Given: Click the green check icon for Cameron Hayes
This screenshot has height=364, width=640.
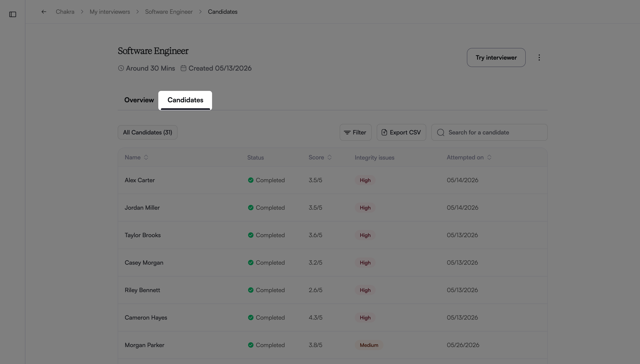Looking at the screenshot, I should coord(251,318).
